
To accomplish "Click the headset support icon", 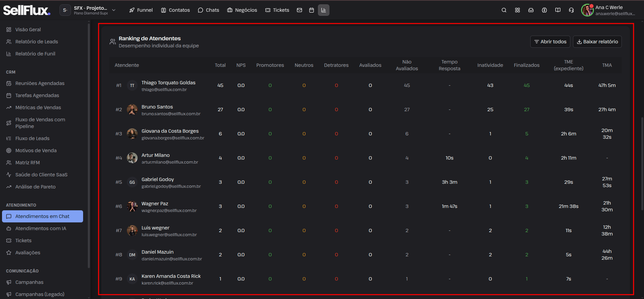I will coord(571,10).
